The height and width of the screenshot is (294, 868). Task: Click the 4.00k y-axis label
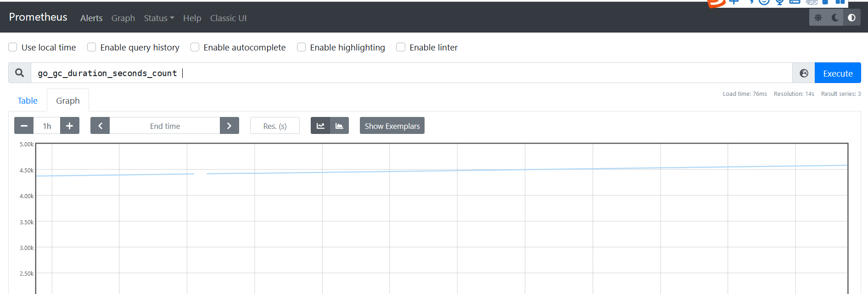point(27,196)
